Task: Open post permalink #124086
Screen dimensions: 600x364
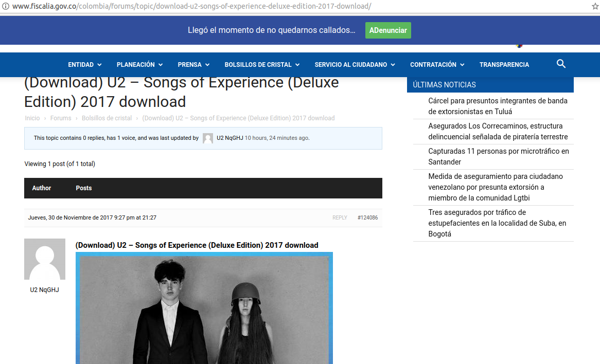Action: [x=367, y=217]
